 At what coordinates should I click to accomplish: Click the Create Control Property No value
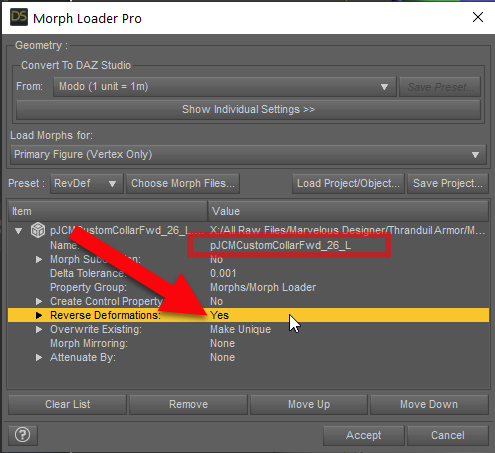click(x=216, y=301)
